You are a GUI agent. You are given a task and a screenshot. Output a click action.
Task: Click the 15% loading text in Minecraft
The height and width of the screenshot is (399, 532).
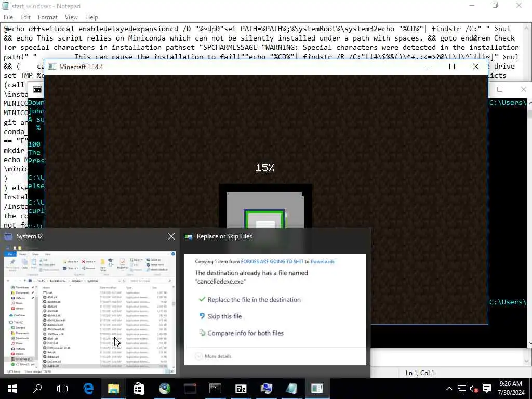tap(265, 168)
